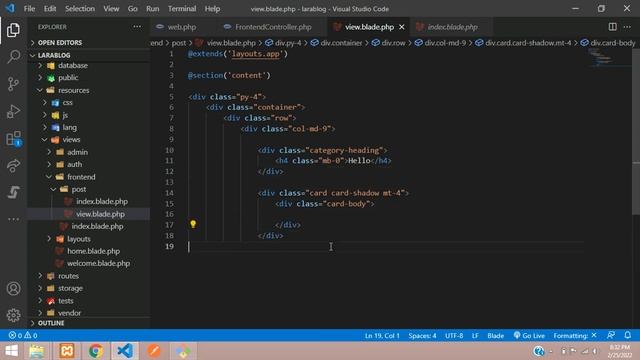This screenshot has width=640, height=360.
Task: Open welcome.blade.php in the explorer
Action: (98, 263)
